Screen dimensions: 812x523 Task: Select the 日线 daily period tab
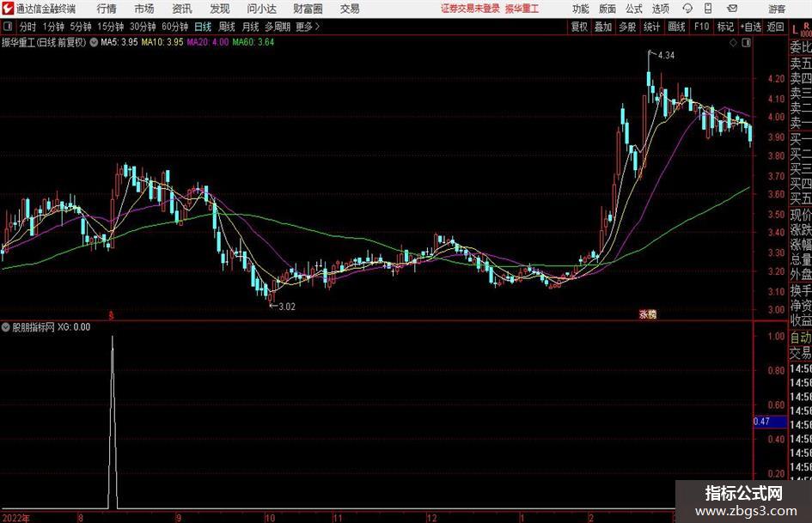coord(203,27)
